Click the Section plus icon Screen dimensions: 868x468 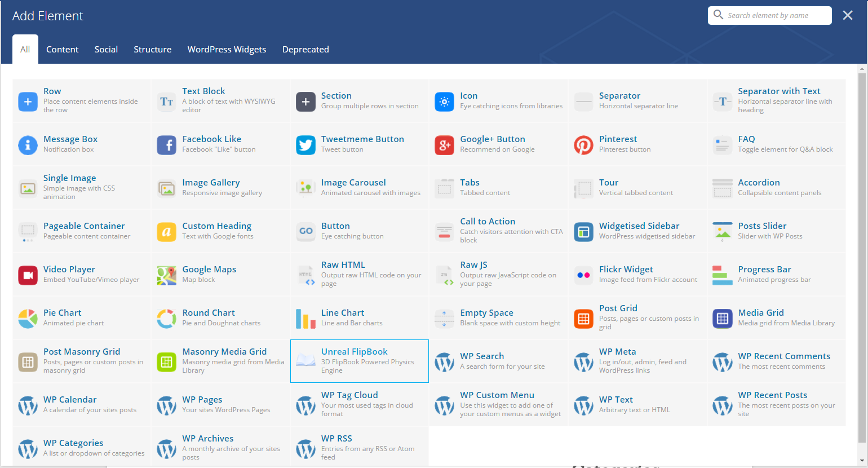click(305, 101)
